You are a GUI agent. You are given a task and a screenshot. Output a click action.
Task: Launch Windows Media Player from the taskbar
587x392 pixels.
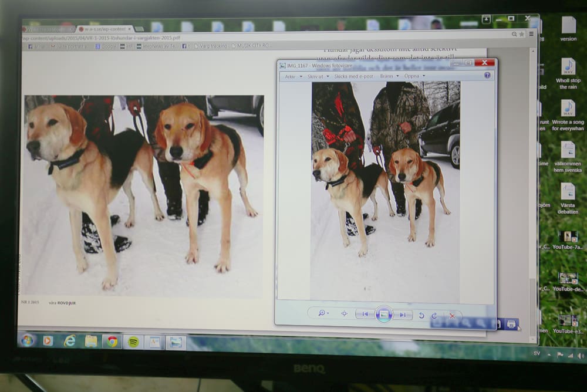(48, 341)
